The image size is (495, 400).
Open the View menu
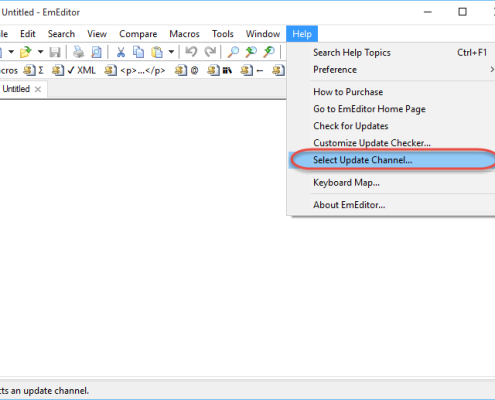[x=97, y=34]
